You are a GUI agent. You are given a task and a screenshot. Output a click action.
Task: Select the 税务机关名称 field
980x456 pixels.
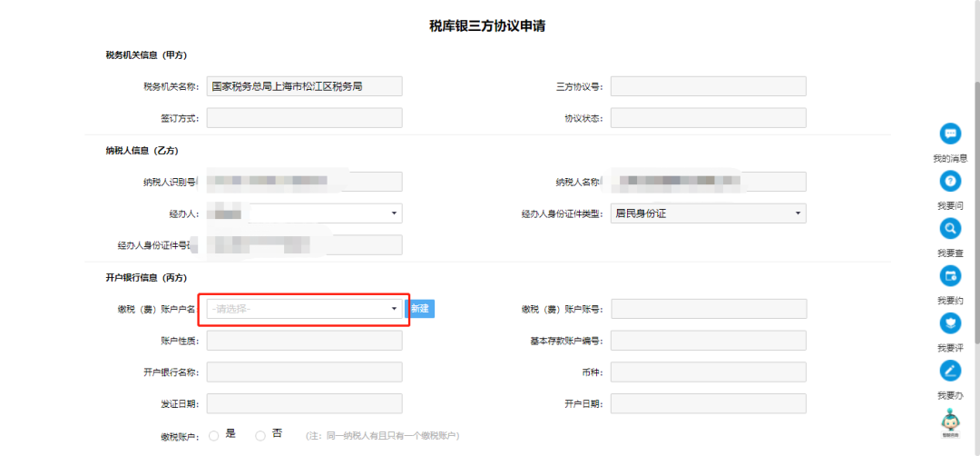click(x=304, y=86)
